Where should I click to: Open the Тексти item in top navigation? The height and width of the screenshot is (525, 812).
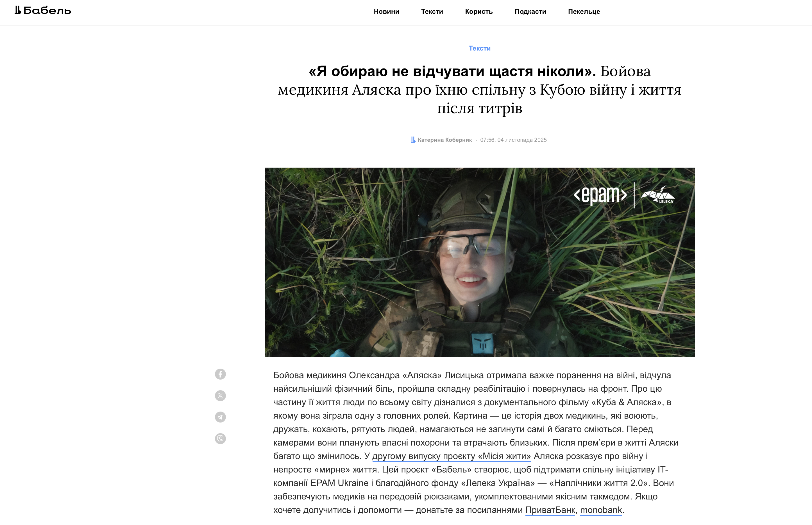[432, 12]
